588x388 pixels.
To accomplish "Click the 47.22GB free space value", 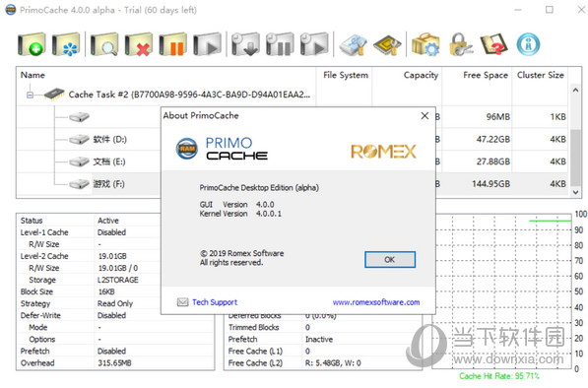I will [x=493, y=140].
